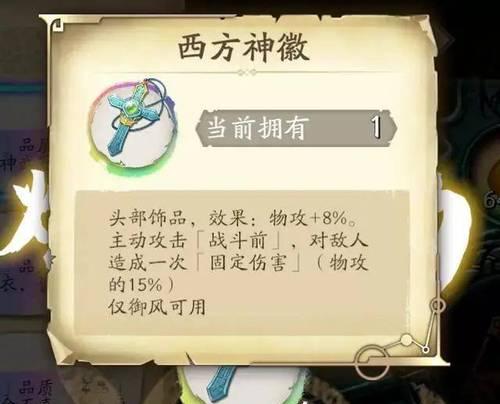
Task: Select the partially hidden cross icon below popup
Action: (219, 384)
